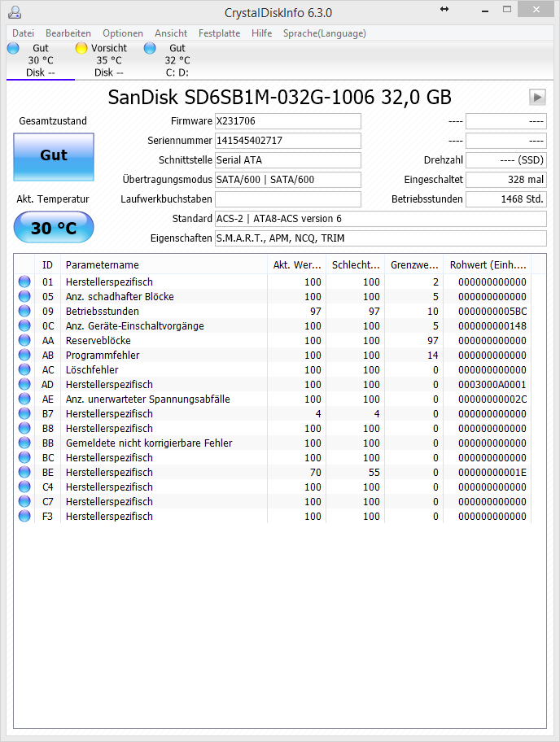Click the status orb of attribute BB

(x=24, y=443)
